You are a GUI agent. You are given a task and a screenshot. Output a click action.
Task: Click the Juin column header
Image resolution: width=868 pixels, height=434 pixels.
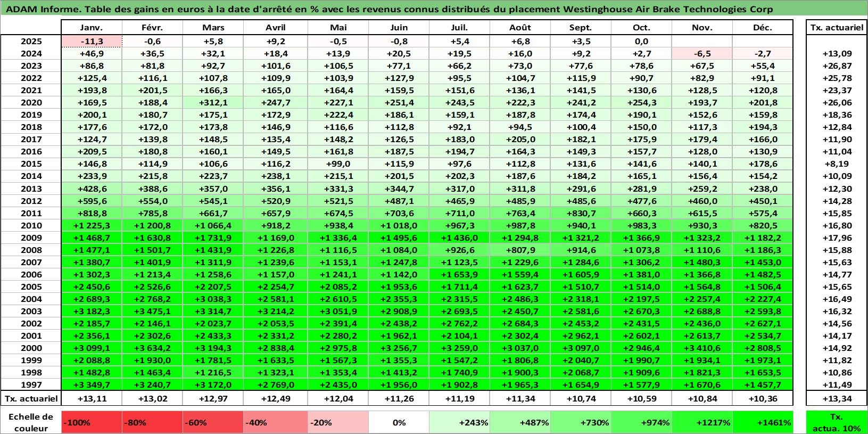tap(399, 28)
